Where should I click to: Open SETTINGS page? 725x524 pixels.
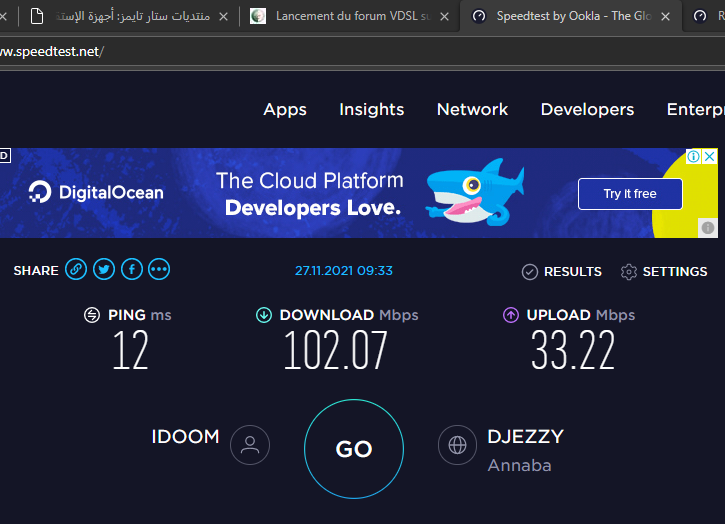(x=664, y=272)
